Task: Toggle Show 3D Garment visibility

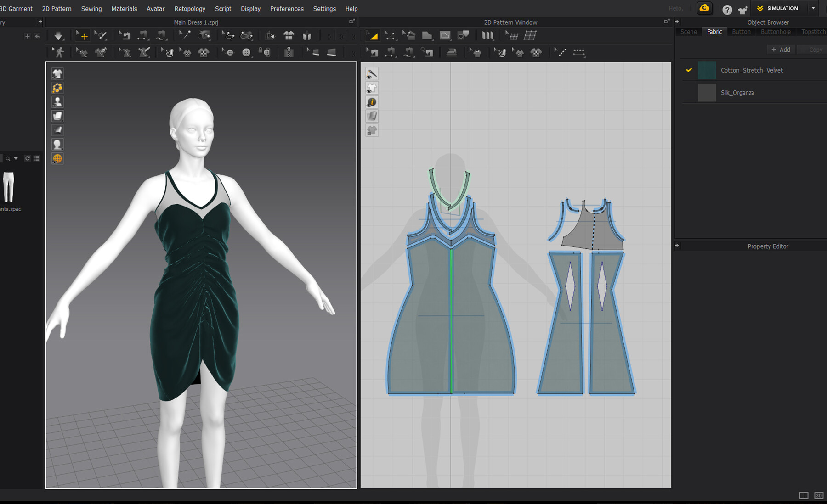Action: click(x=57, y=73)
